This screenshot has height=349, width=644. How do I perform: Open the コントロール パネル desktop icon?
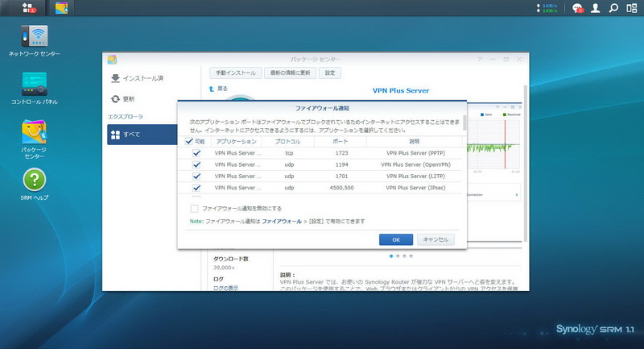coord(34,89)
